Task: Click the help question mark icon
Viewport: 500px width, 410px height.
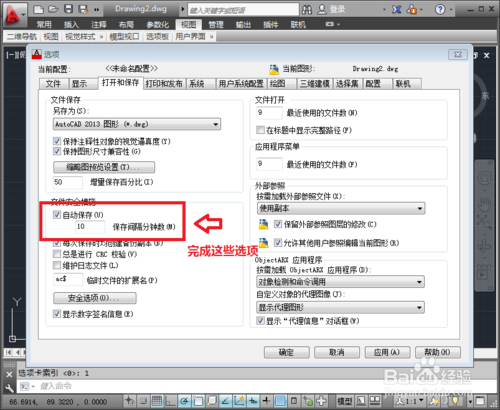Action: click(x=440, y=9)
